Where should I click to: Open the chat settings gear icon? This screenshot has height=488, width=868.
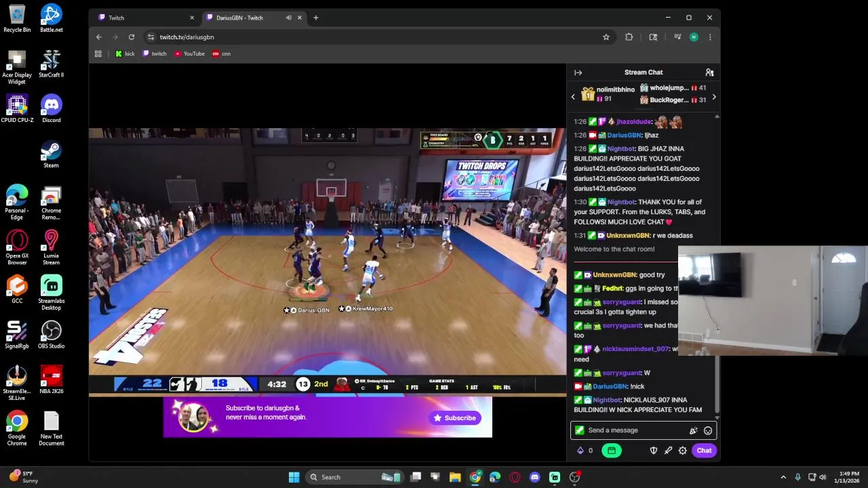tap(683, 451)
